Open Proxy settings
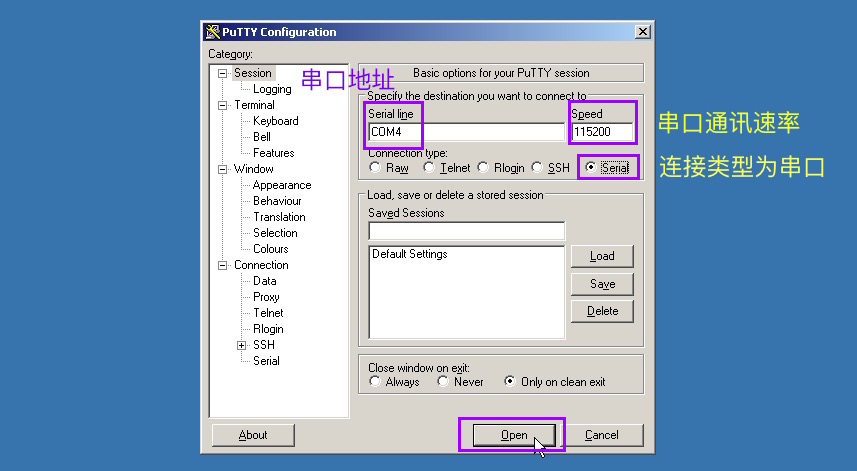This screenshot has height=471, width=857. 266,297
